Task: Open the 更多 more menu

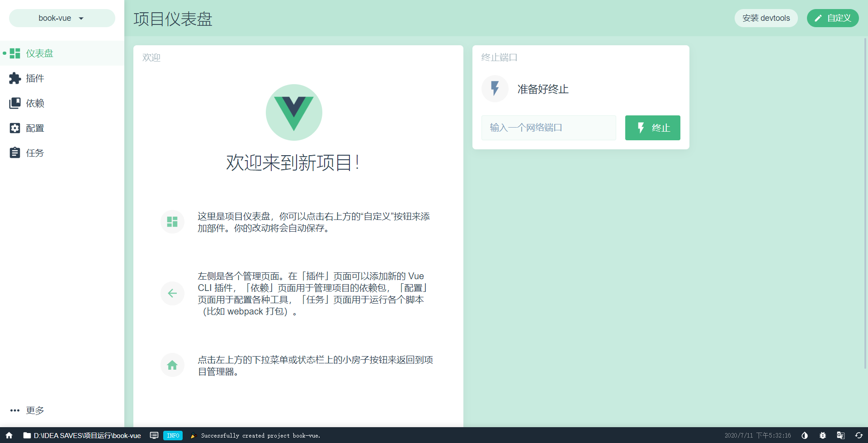Action: coord(62,410)
